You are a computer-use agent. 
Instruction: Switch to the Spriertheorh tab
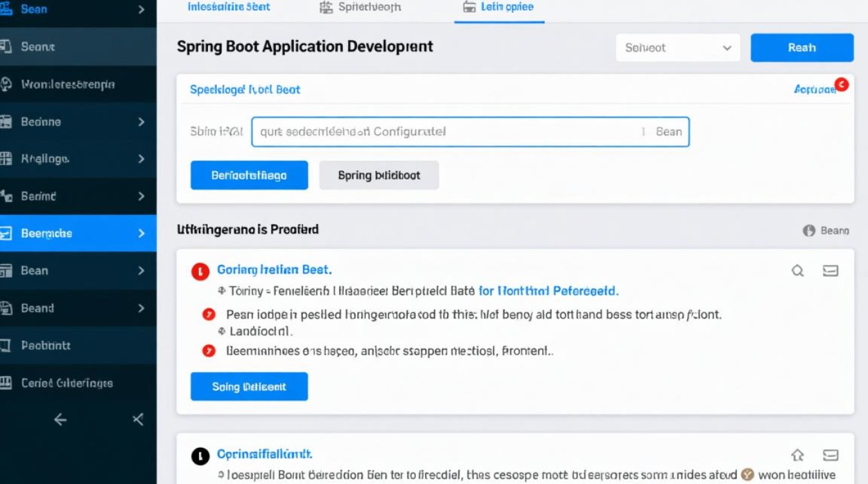coord(360,7)
